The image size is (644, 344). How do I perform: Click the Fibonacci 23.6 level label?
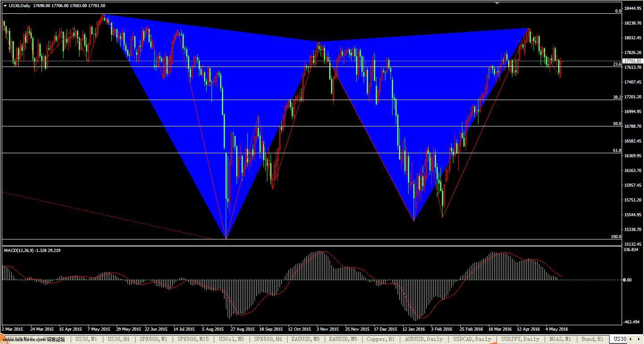coord(617,64)
